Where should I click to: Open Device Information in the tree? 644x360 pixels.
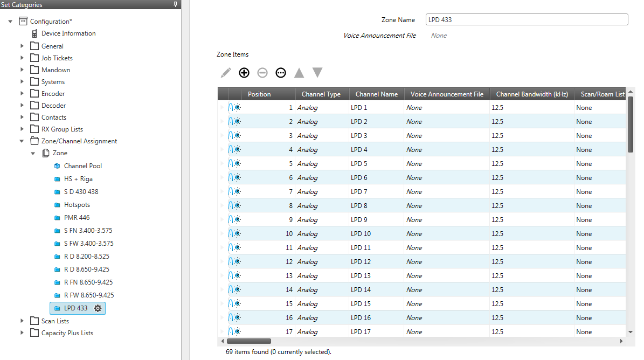pos(68,33)
